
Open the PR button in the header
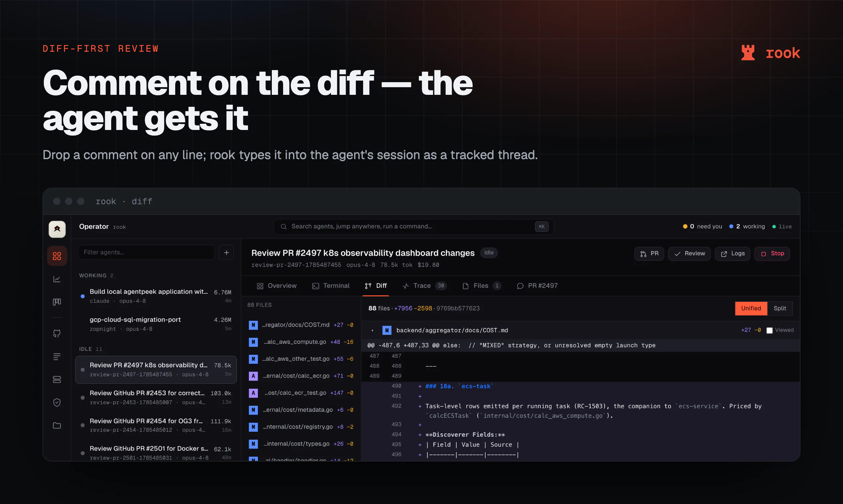pos(649,254)
